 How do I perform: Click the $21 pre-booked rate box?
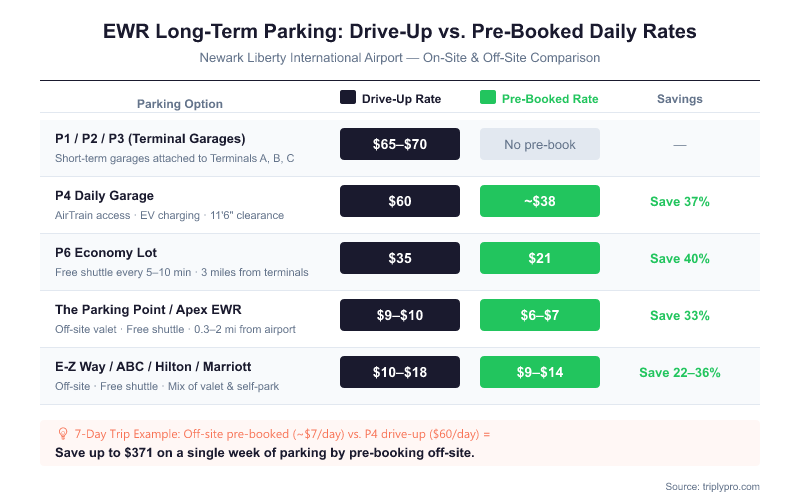coord(540,258)
